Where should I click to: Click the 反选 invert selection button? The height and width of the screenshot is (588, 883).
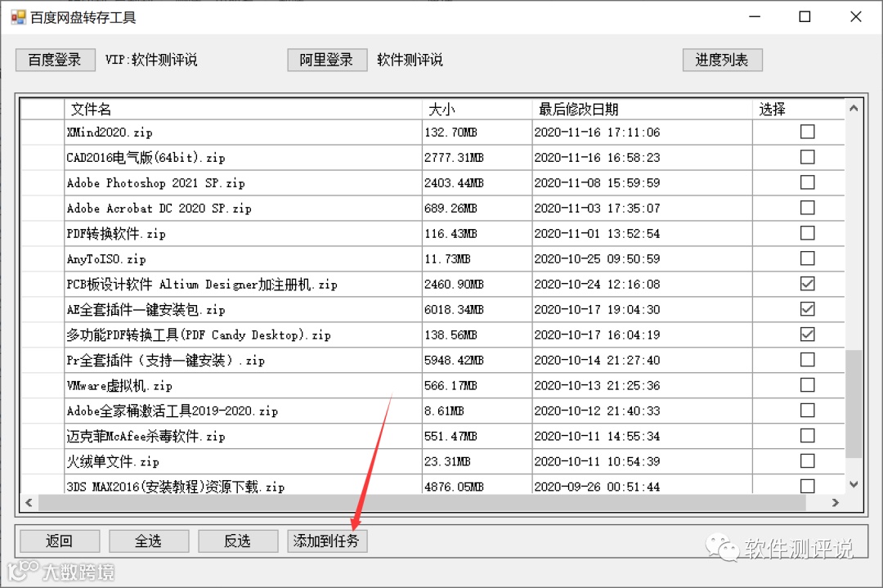click(x=238, y=541)
